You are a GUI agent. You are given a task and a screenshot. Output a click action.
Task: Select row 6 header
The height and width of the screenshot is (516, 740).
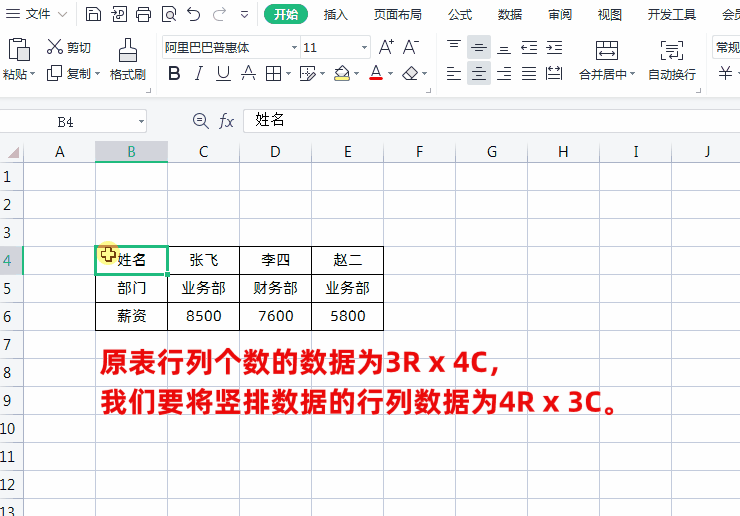pyautogui.click(x=11, y=316)
